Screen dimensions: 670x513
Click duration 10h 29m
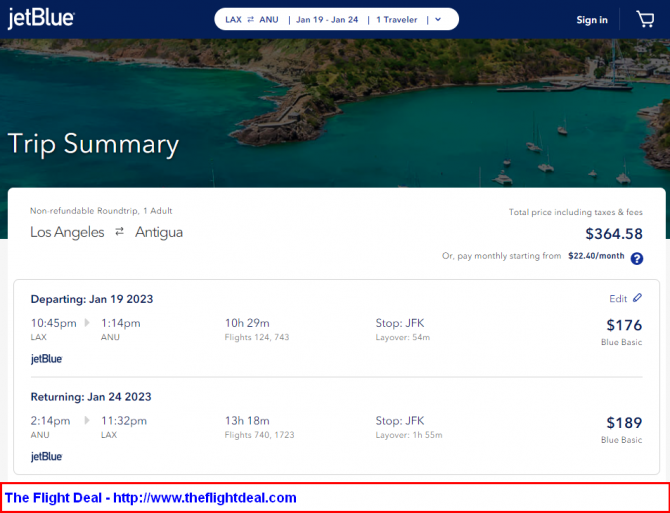(247, 323)
